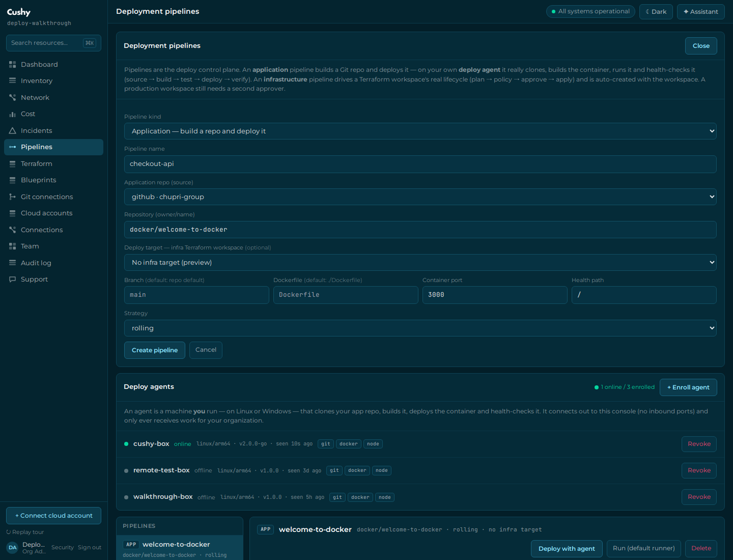Screen dimensions: 733x560
Task: Go to Inventory in the sidebar
Action: [x=54, y=81]
